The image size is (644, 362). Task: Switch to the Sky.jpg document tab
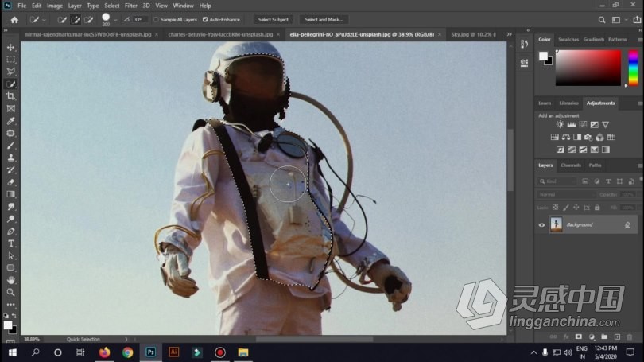tap(473, 34)
